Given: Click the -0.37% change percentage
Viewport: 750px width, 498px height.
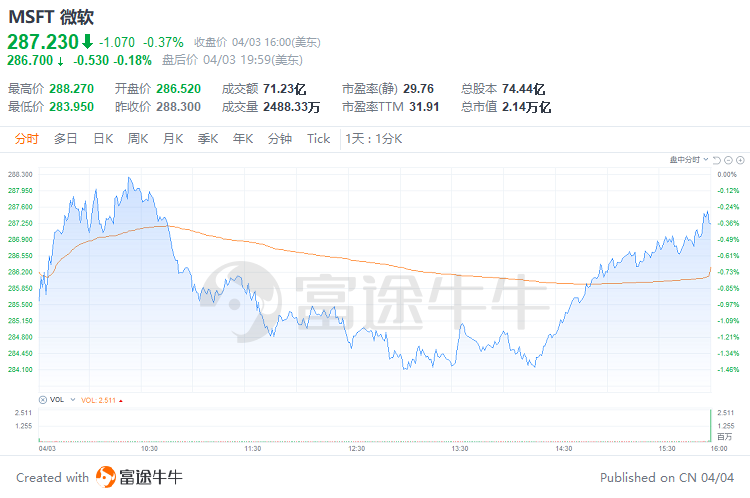Looking at the screenshot, I should point(163,43).
